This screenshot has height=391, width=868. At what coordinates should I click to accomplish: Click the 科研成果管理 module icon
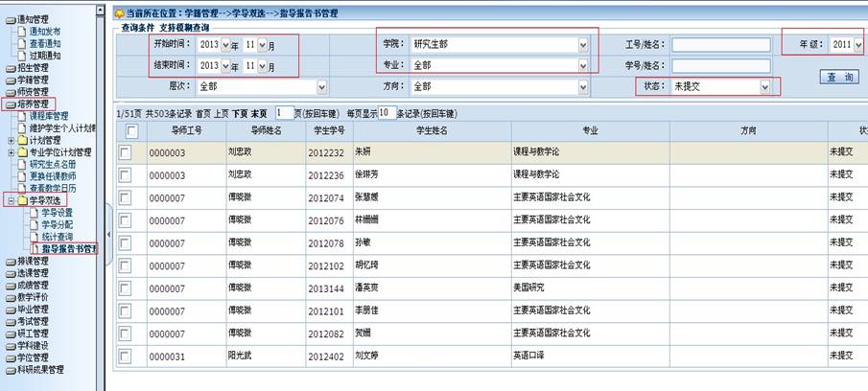click(11, 369)
